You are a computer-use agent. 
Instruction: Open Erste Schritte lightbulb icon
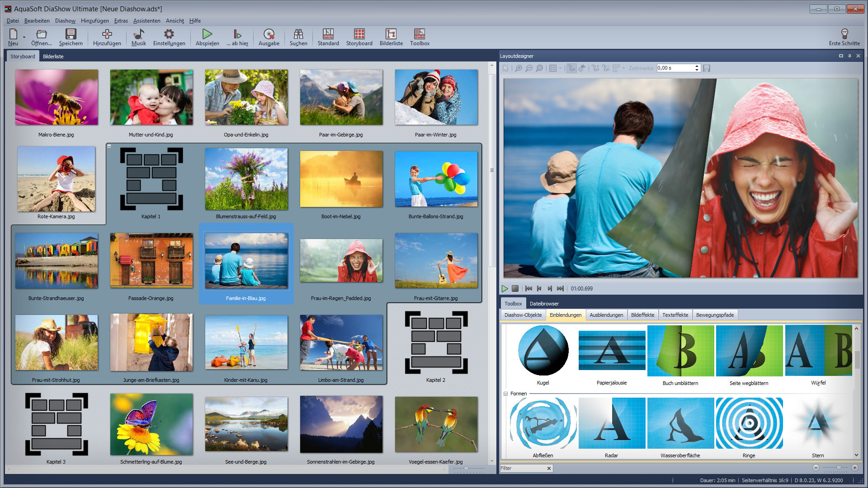click(x=844, y=34)
